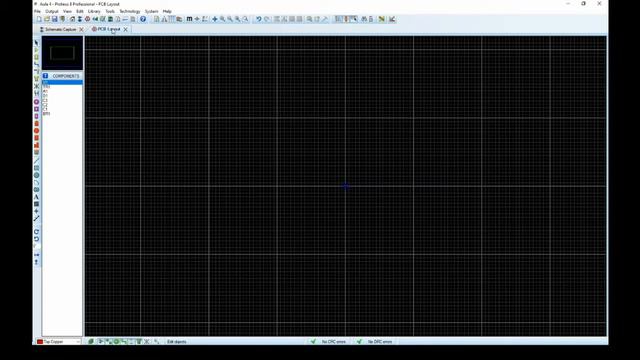
Task: Select the highlighted first component in list
Action: (x=62, y=82)
